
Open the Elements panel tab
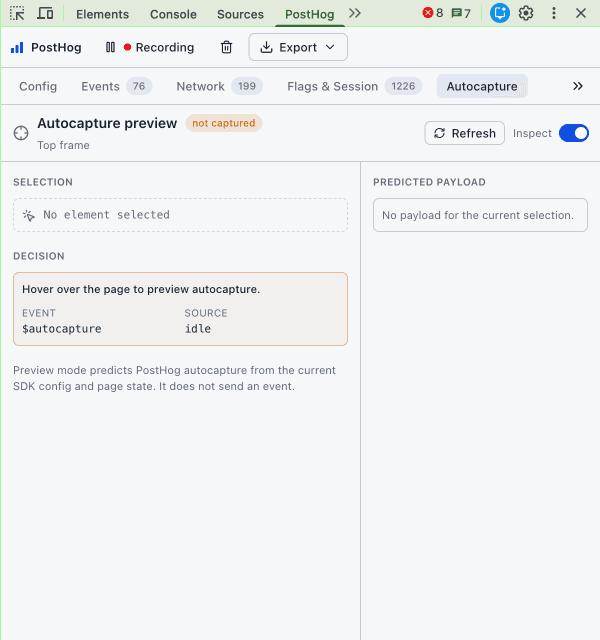[x=102, y=14]
